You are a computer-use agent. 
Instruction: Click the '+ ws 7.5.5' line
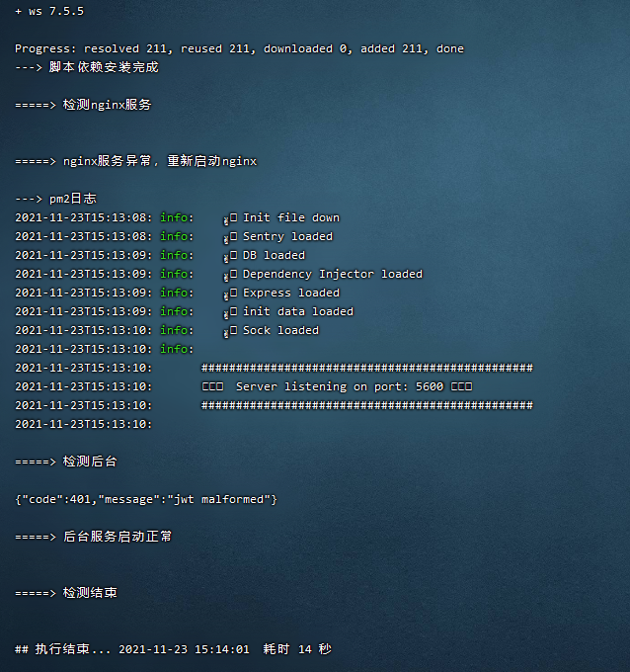[x=49, y=11]
